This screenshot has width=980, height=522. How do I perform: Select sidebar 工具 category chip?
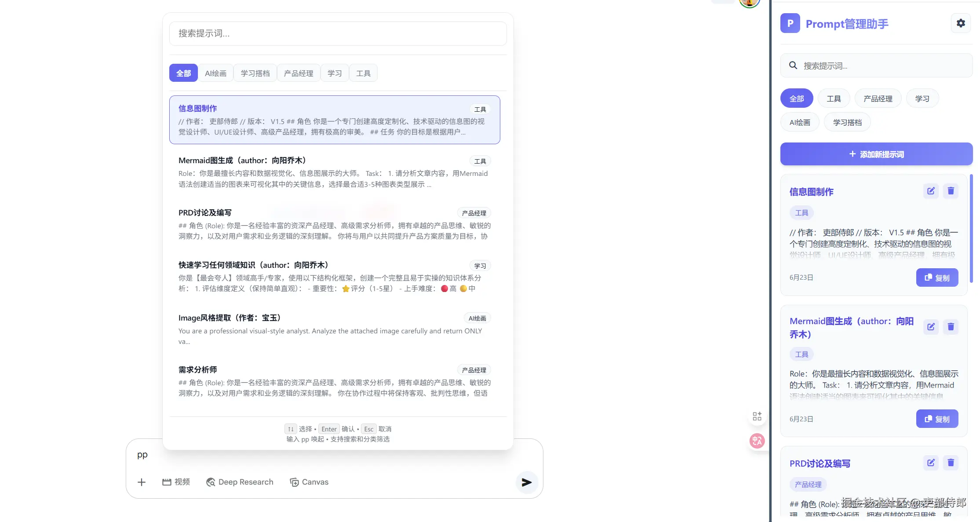[x=833, y=99]
